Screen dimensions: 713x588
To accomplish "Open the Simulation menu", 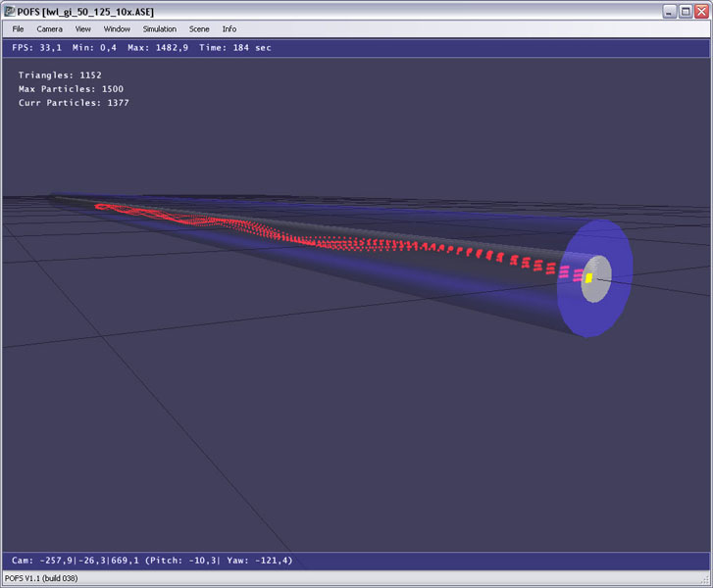I will 160,29.
